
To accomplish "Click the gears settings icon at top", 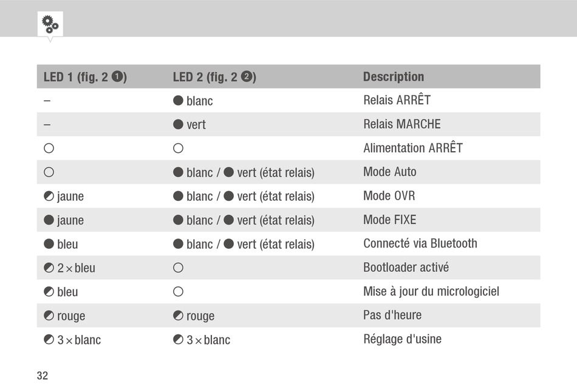I will (x=50, y=24).
